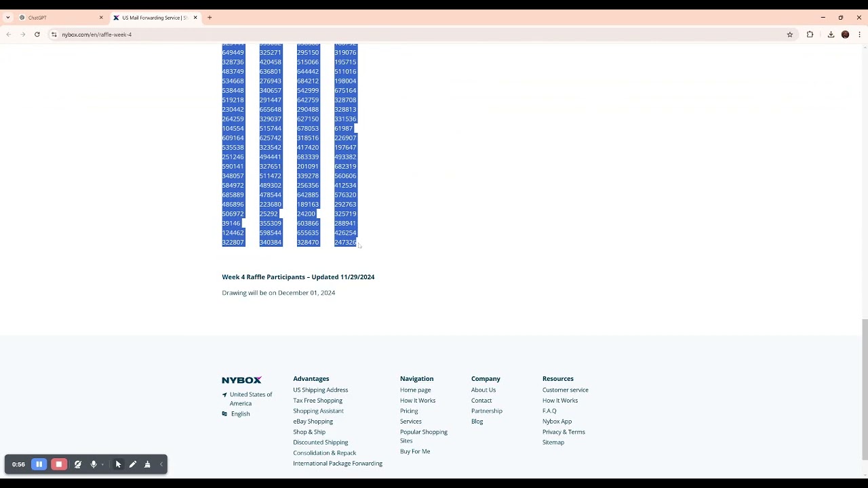The image size is (868, 488).
Task: Open the Tax Free Shopping link
Action: click(x=317, y=401)
